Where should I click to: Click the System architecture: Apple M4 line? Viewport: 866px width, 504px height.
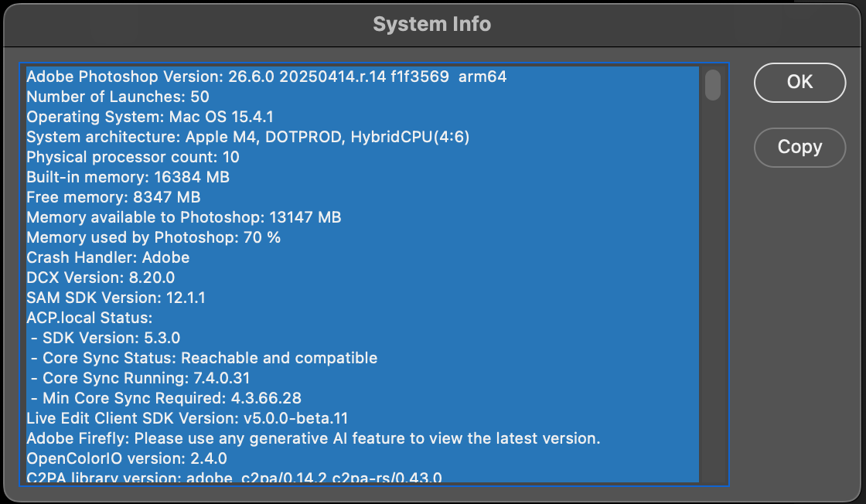(247, 137)
